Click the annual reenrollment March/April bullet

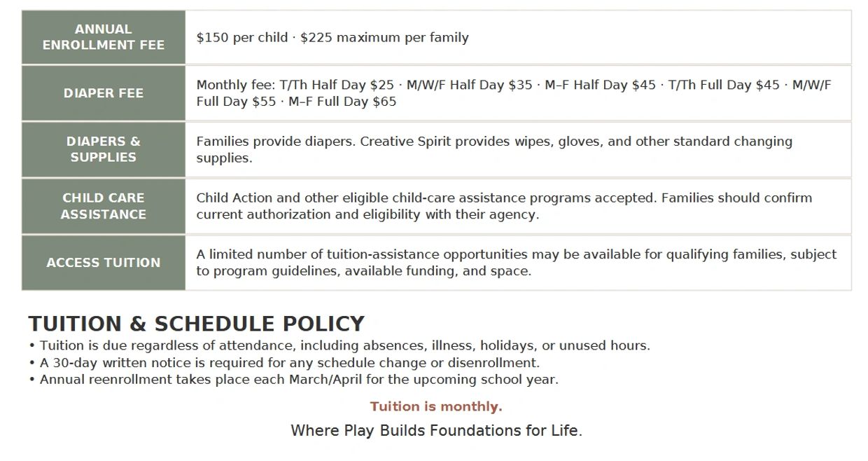pos(293,380)
